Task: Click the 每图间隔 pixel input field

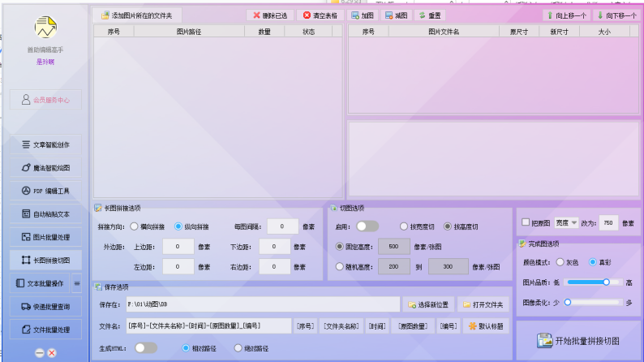Action: pos(282,226)
